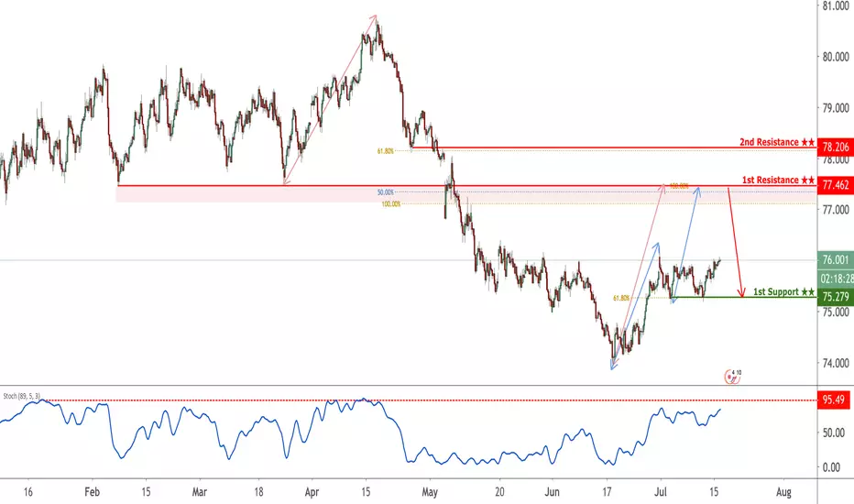Screen dimensions: 854x504
Task: Click 74.000 on the price axis
Action: 836,363
